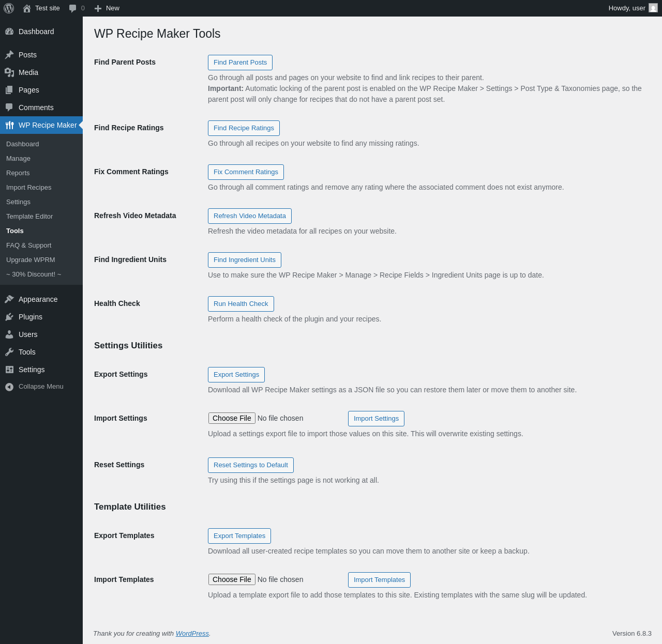Select FAQ & Support submenu item
This screenshot has height=644, width=662.
[29, 246]
